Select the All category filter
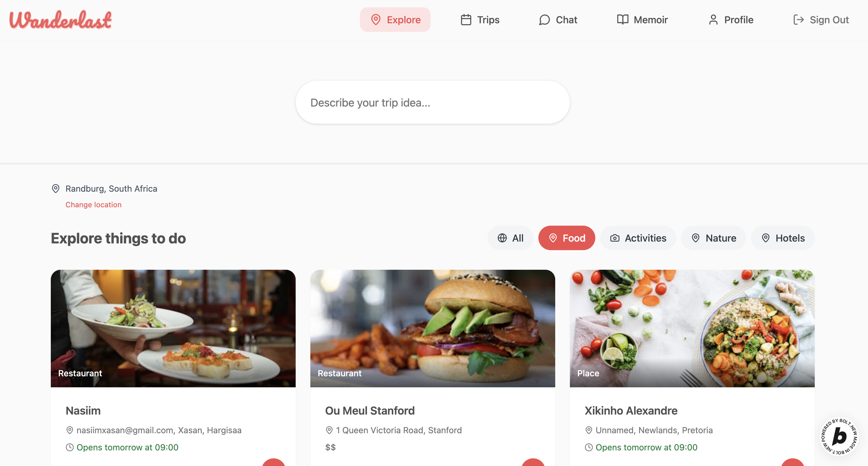Image resolution: width=868 pixels, height=466 pixels. point(510,238)
